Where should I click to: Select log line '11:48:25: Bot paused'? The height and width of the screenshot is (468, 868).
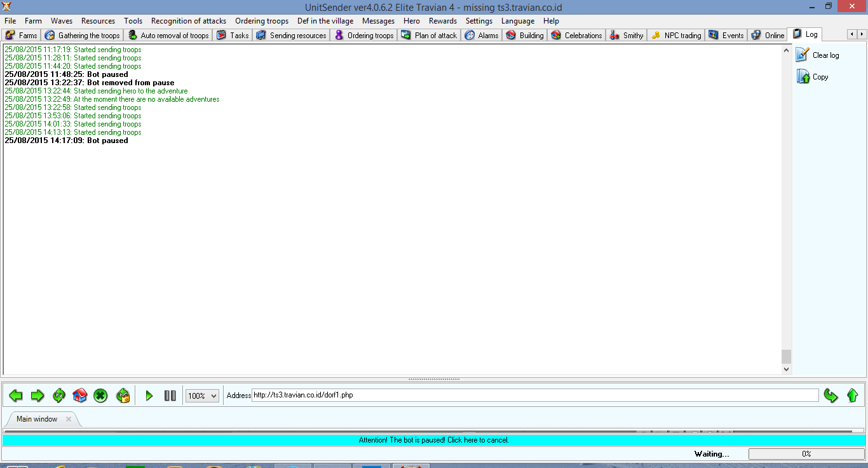(x=66, y=74)
